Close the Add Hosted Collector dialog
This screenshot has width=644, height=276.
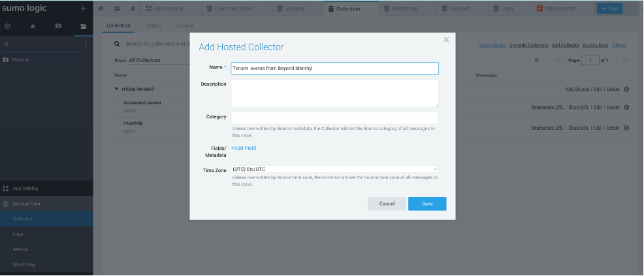pyautogui.click(x=446, y=40)
